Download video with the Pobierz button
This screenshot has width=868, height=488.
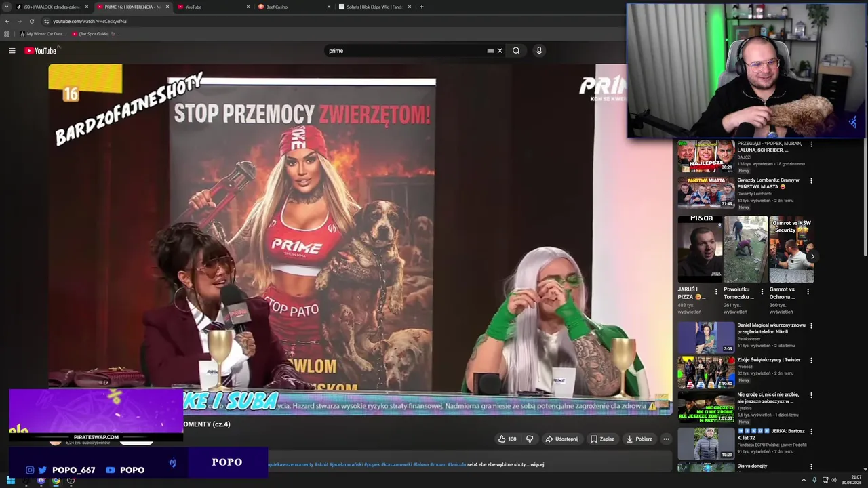(639, 439)
